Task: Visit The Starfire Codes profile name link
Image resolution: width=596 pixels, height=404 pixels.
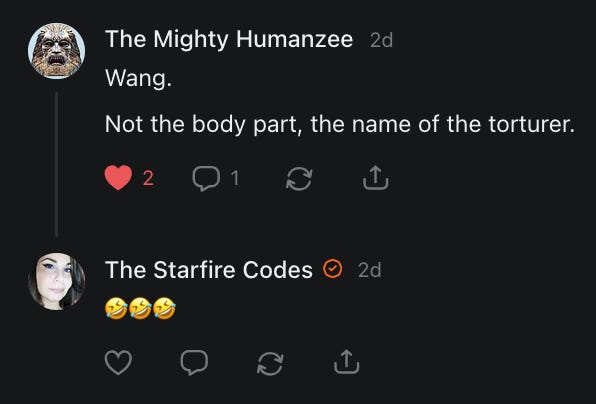Action: click(209, 270)
